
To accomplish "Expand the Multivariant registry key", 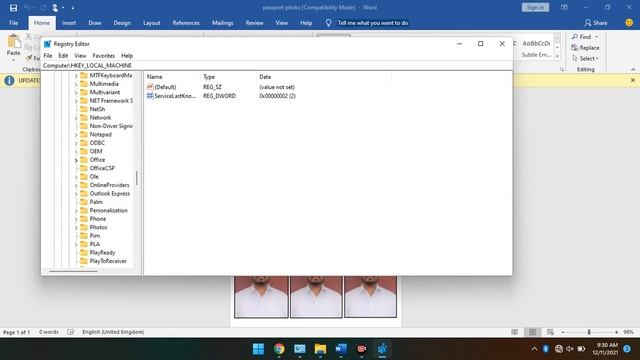I will coord(76,93).
